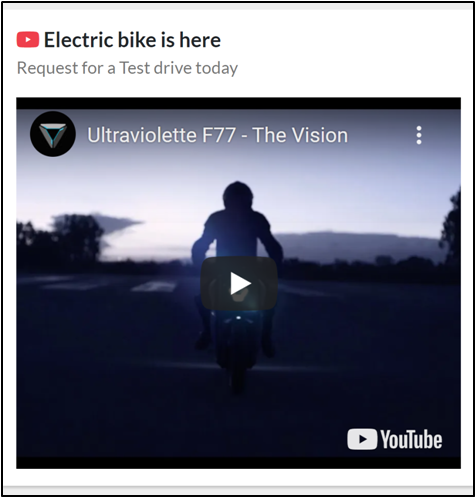Select the 'Electric bike is here' heading
The width and height of the screenshot is (476, 498).
pos(132,40)
